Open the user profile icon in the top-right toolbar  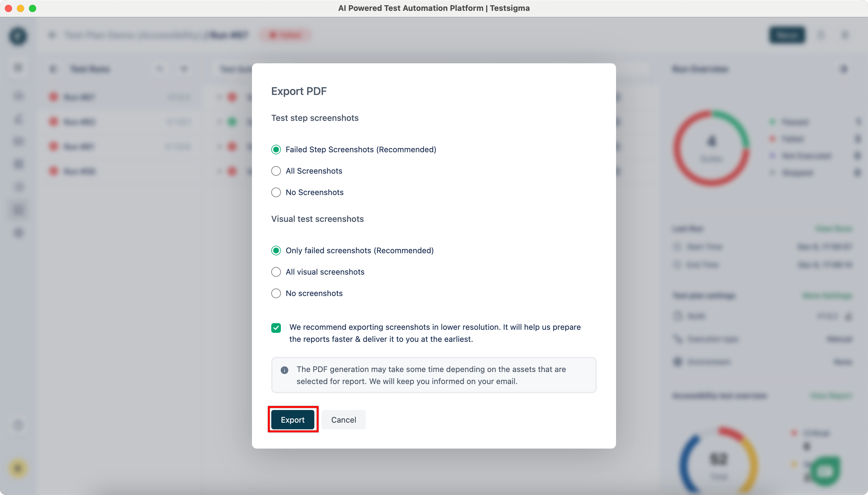click(x=821, y=35)
